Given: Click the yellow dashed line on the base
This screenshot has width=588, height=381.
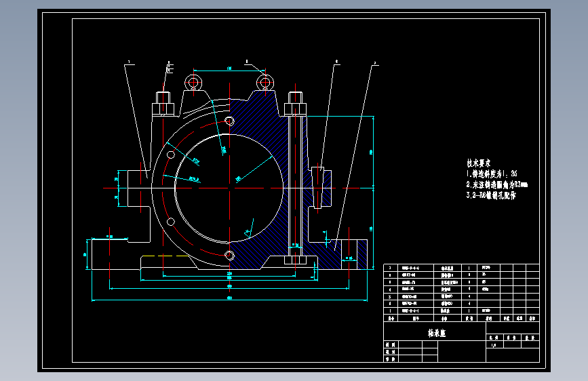Looking at the screenshot, I should pos(165,256).
